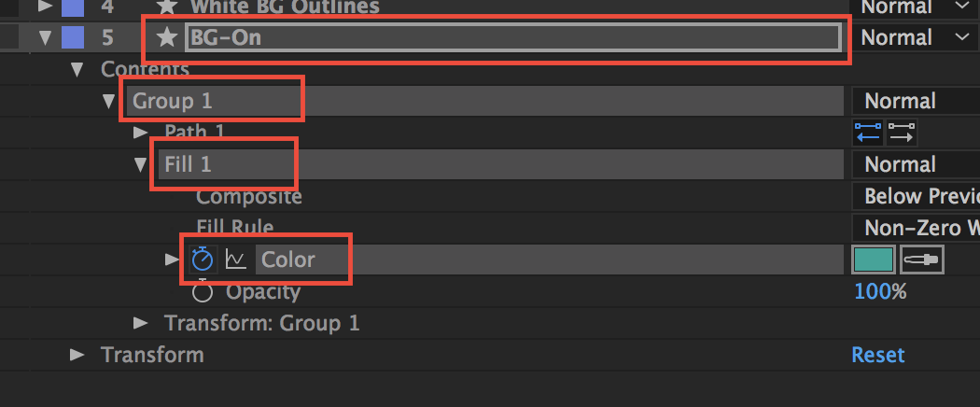Click the label color square on layer 4

click(x=73, y=7)
